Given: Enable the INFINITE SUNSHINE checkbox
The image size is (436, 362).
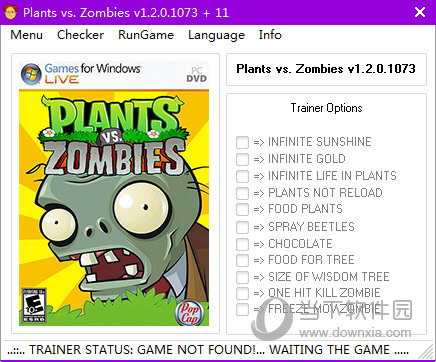Looking at the screenshot, I should 242,142.
